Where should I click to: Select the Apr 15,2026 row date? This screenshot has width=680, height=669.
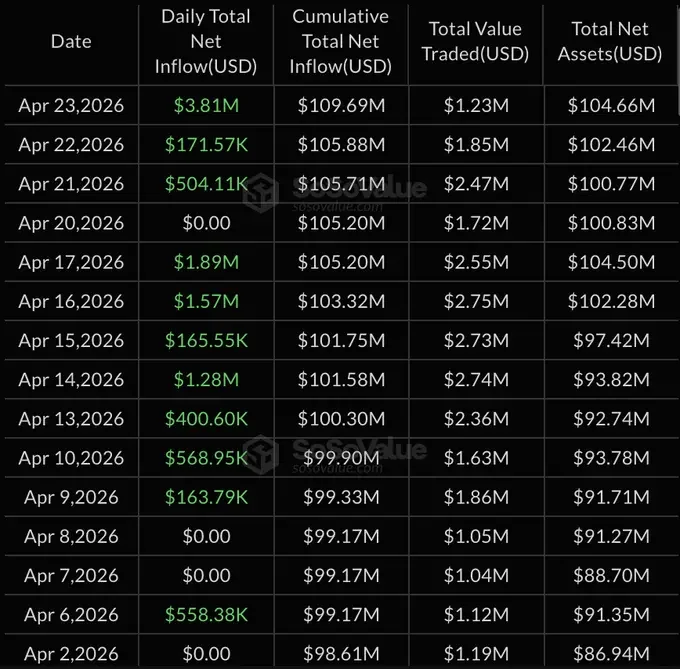[71, 341]
